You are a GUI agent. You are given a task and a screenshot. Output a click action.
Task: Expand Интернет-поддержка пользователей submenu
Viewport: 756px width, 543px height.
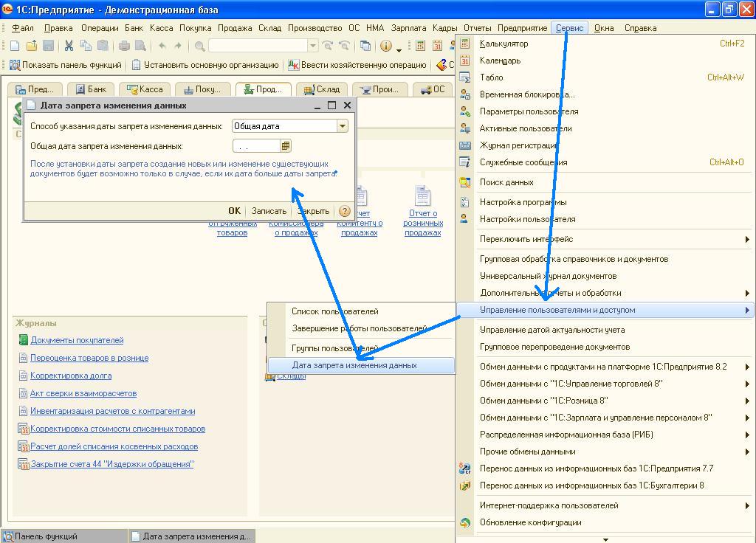point(605,505)
